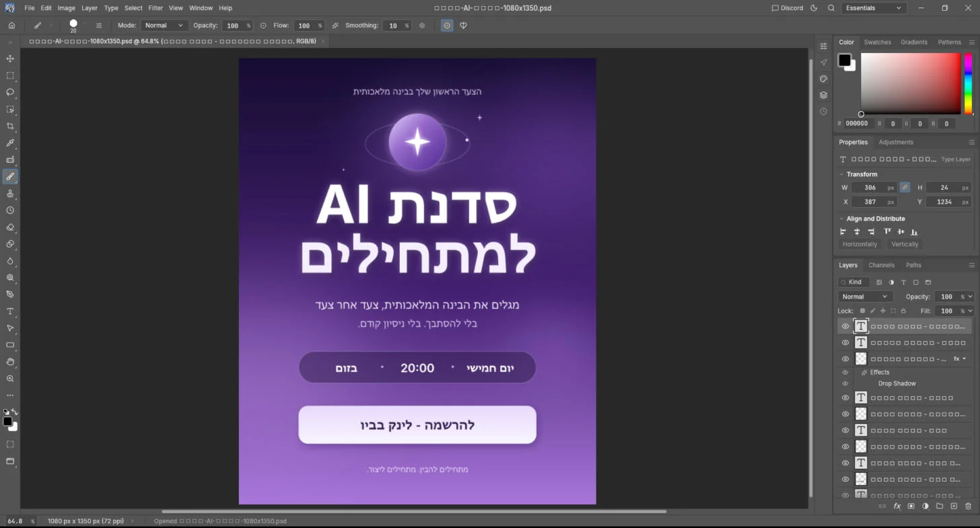This screenshot has width=980, height=528.
Task: Switch to the Channels tab
Action: 881,265
